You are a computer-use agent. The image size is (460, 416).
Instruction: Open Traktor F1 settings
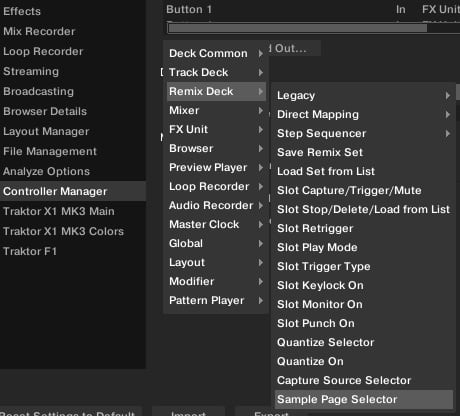(x=73, y=251)
